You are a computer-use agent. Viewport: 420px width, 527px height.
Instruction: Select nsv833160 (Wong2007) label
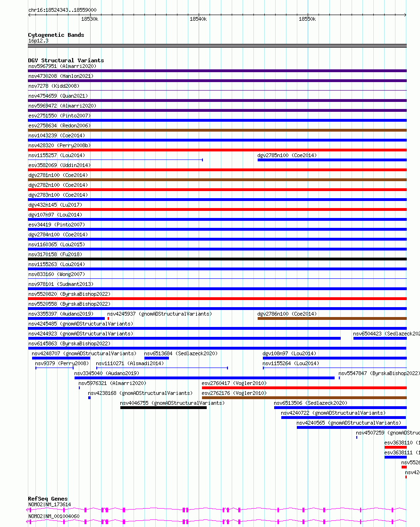coord(57,274)
